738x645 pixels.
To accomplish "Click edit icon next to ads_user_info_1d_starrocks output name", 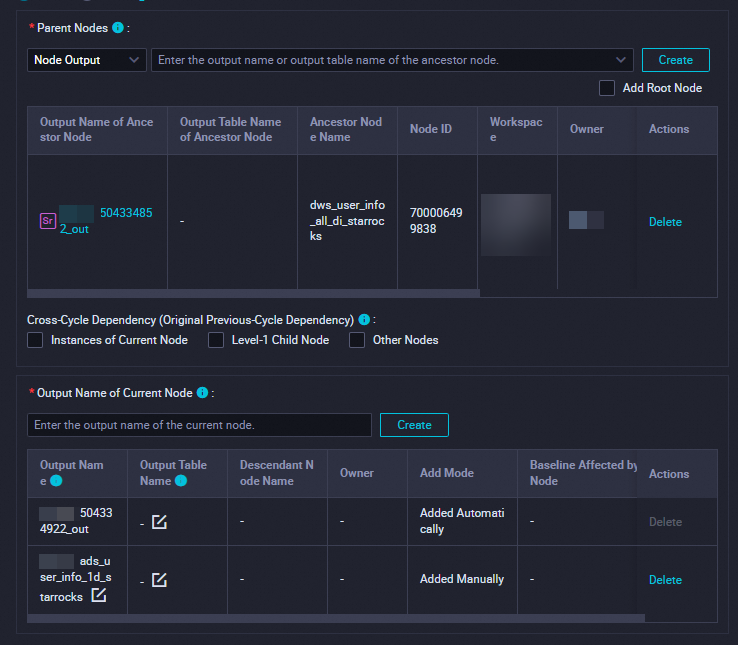I will (98, 596).
